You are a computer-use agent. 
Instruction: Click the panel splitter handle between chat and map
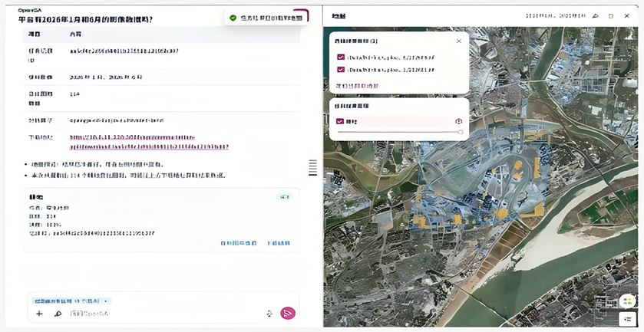(312, 167)
